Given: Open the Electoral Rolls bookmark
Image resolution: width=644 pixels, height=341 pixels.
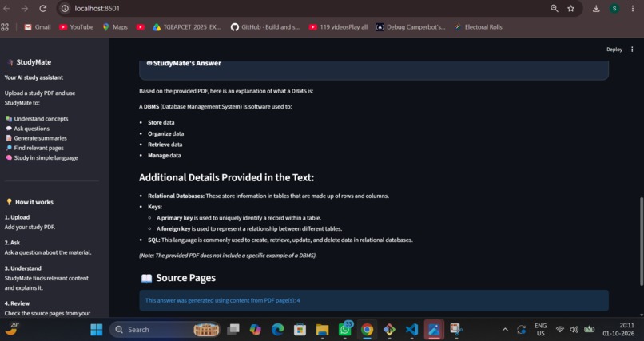Looking at the screenshot, I should (478, 27).
